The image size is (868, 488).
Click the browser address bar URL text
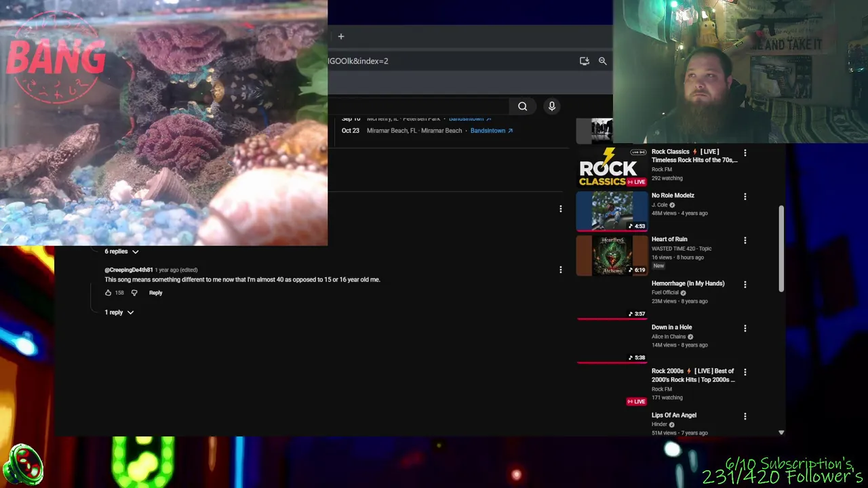[x=358, y=61]
